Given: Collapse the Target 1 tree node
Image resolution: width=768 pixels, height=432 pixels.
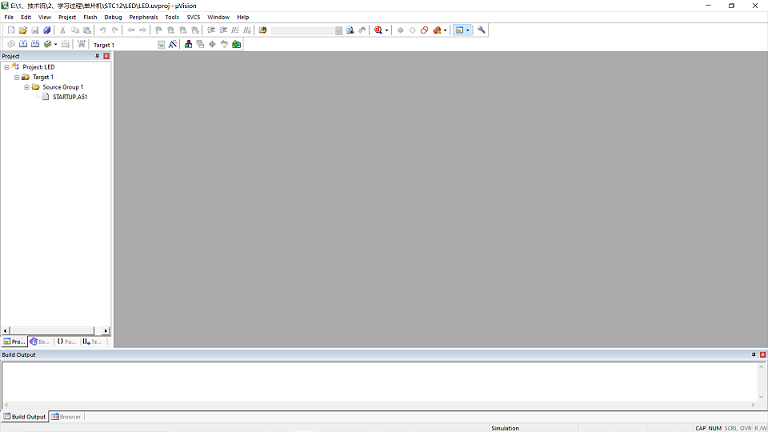Looking at the screenshot, I should [x=17, y=77].
